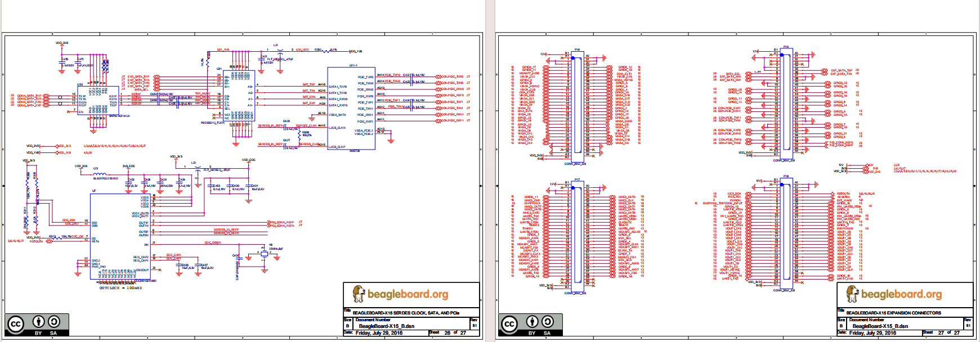Click 'BeagleBoard-X15_B.dsn' on sheet 26
The width and height of the screenshot is (980, 342).
[386, 326]
